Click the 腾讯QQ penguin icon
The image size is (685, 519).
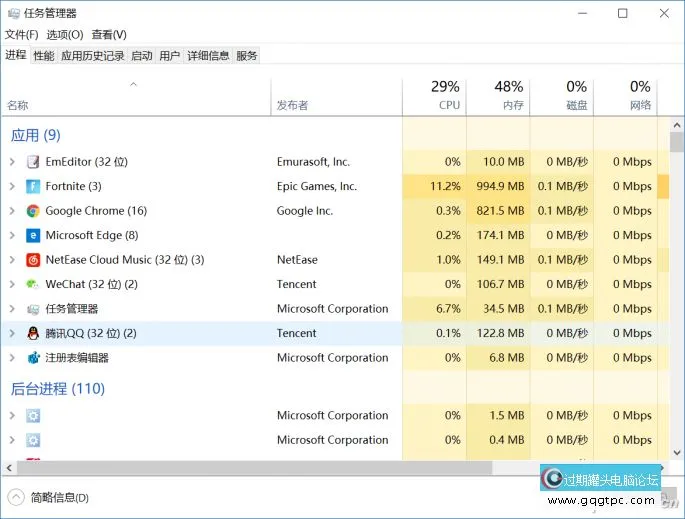(33, 333)
